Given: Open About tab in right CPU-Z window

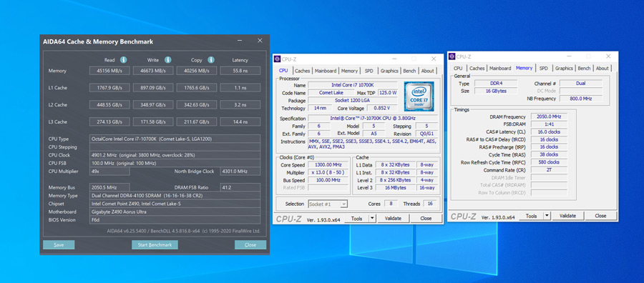Looking at the screenshot, I should (602, 69).
